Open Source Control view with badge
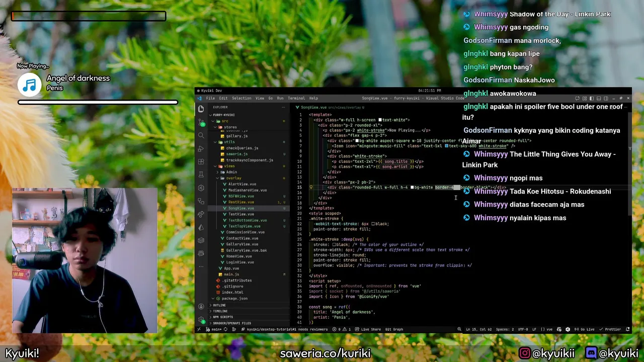Image resolution: width=644 pixels, height=362 pixels. coord(201,122)
